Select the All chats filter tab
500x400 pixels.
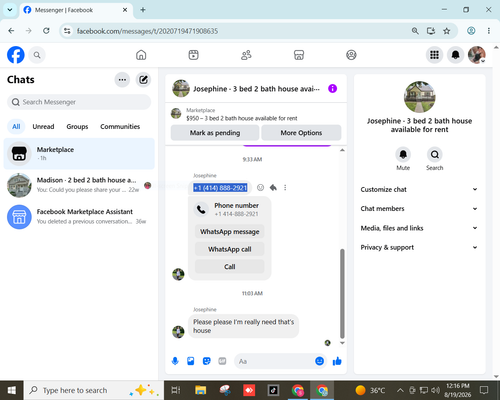[x=16, y=127]
